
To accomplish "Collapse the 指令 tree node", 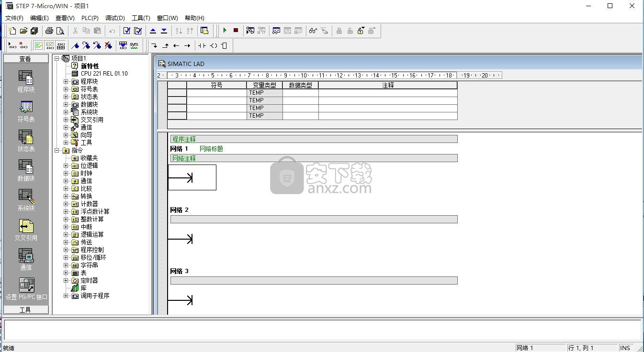I will pos(57,150).
